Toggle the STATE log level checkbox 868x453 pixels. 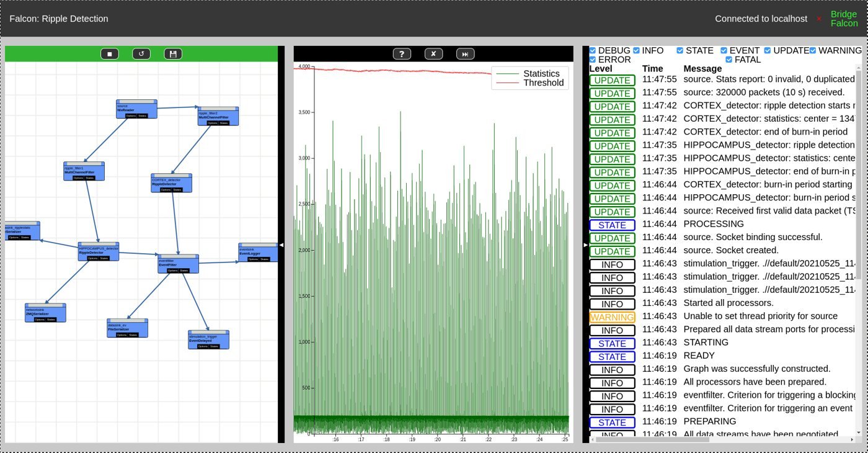pyautogui.click(x=680, y=50)
